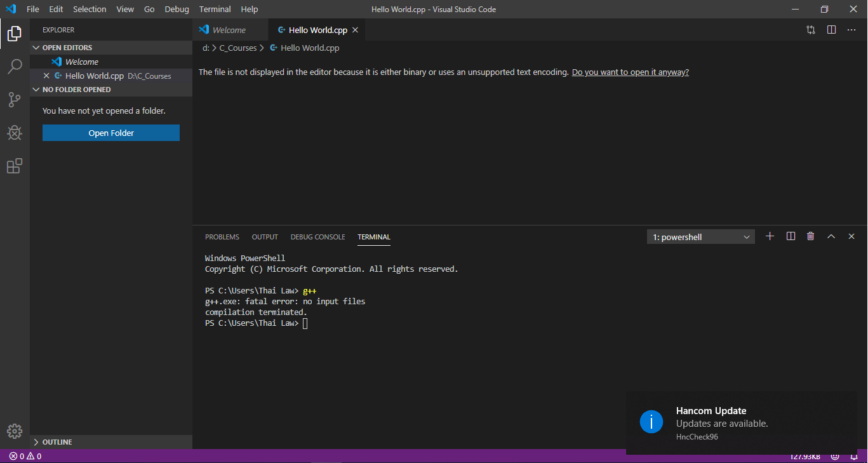
Task: Collapse the OPEN EDITORS section
Action: click(x=36, y=47)
